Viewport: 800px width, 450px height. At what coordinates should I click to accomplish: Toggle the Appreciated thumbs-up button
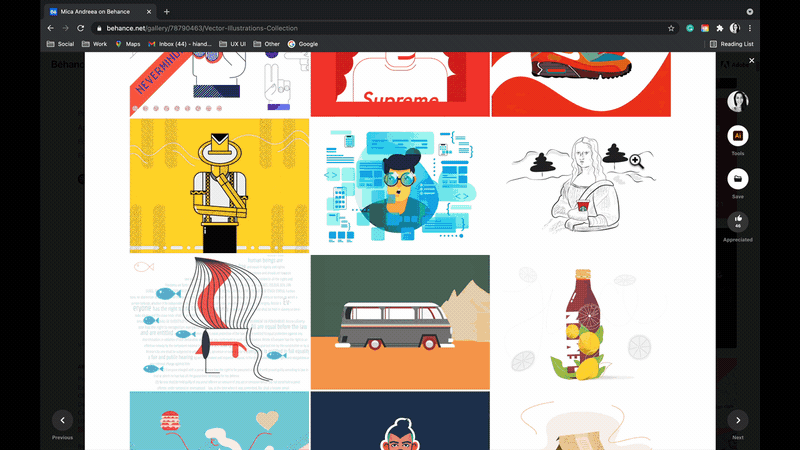738,222
